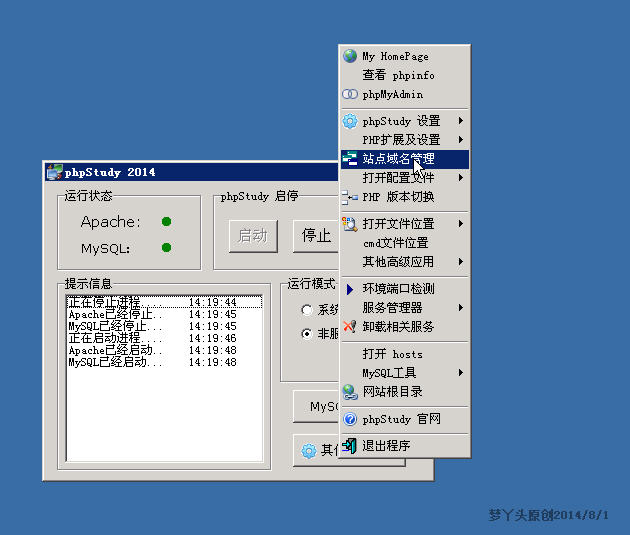
Task: Click the globe icon beside 网站根目录
Action: 350,392
